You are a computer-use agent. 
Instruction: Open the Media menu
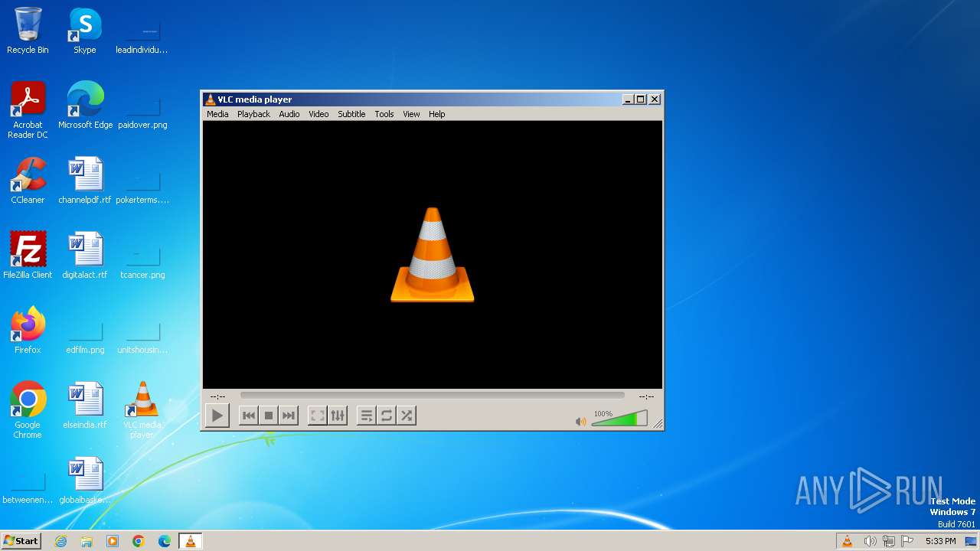point(217,114)
